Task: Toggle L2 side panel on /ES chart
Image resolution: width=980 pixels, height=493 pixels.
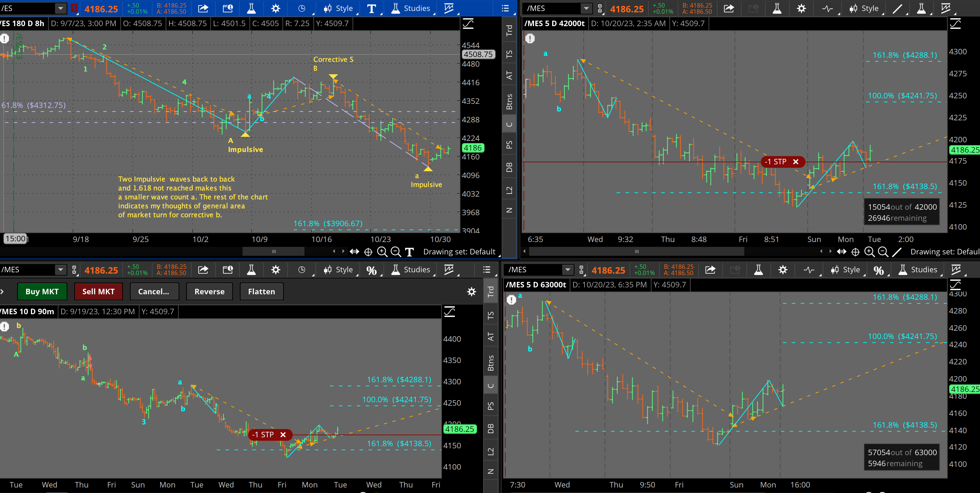Action: pos(509,190)
